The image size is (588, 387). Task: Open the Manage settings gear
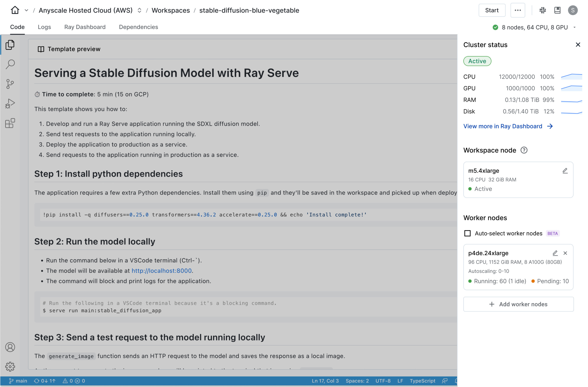10,367
